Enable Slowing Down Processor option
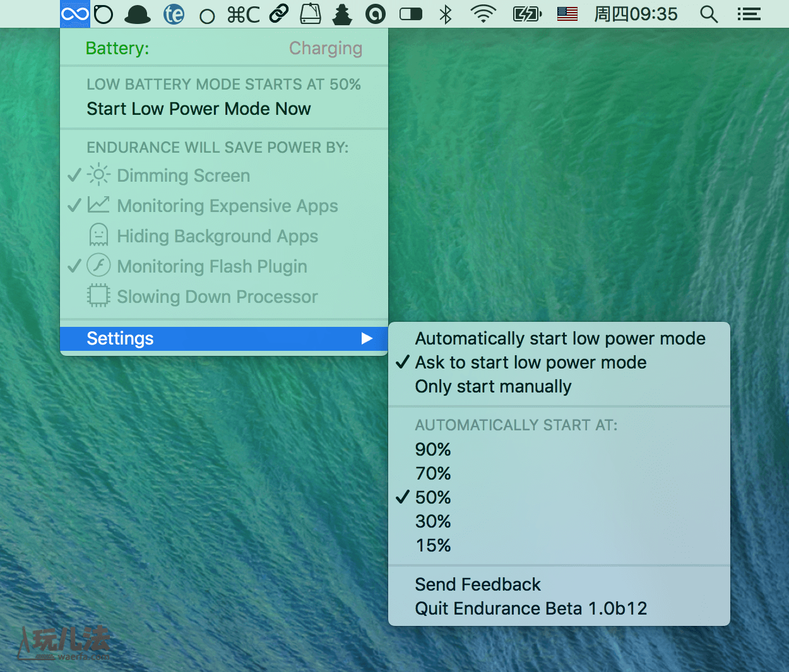This screenshot has width=789, height=672. (x=224, y=297)
